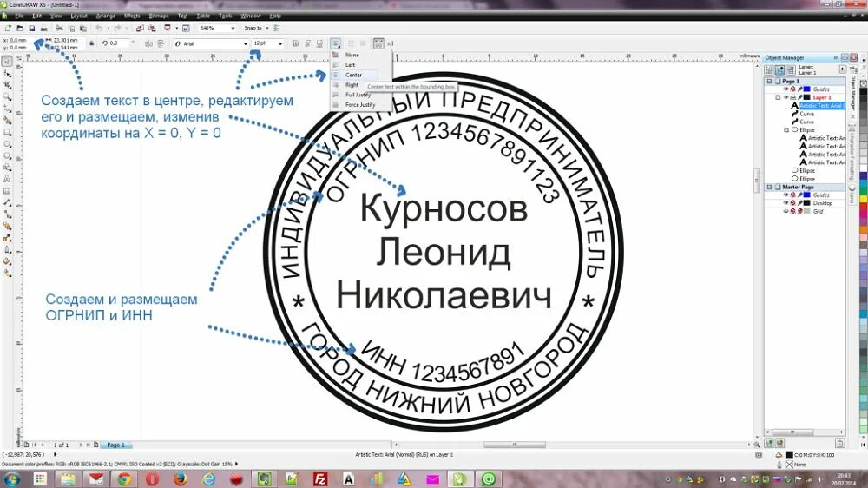Select the highlighted Artistic Text: Arial object
This screenshot has width=868, height=488.
pos(821,105)
